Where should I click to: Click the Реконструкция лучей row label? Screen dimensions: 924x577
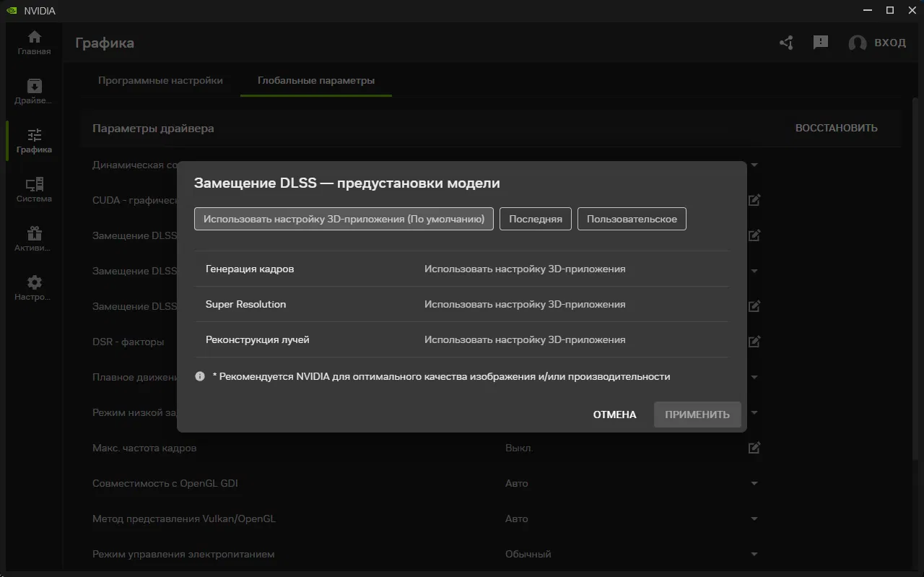point(258,339)
